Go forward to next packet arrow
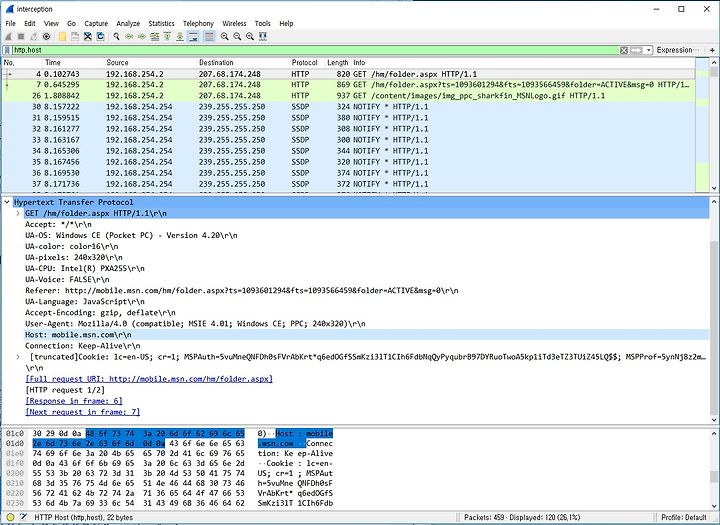 (x=141, y=37)
